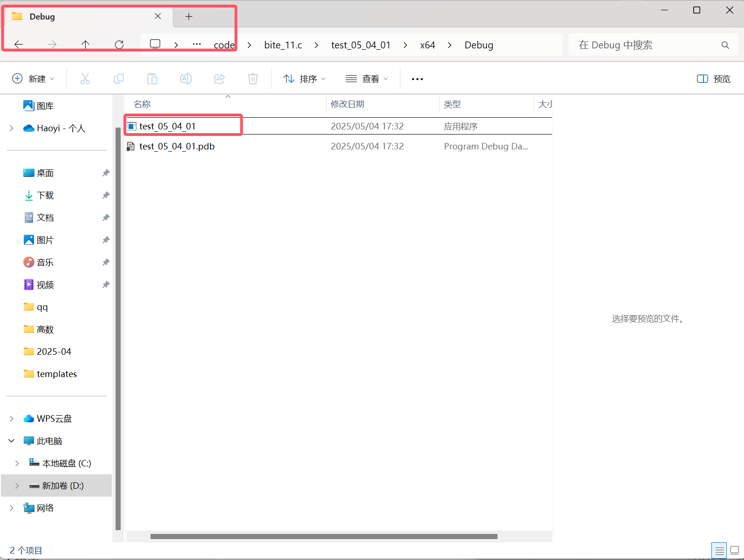Open the 排序 sort dropdown
The height and width of the screenshot is (560, 744).
pos(305,79)
